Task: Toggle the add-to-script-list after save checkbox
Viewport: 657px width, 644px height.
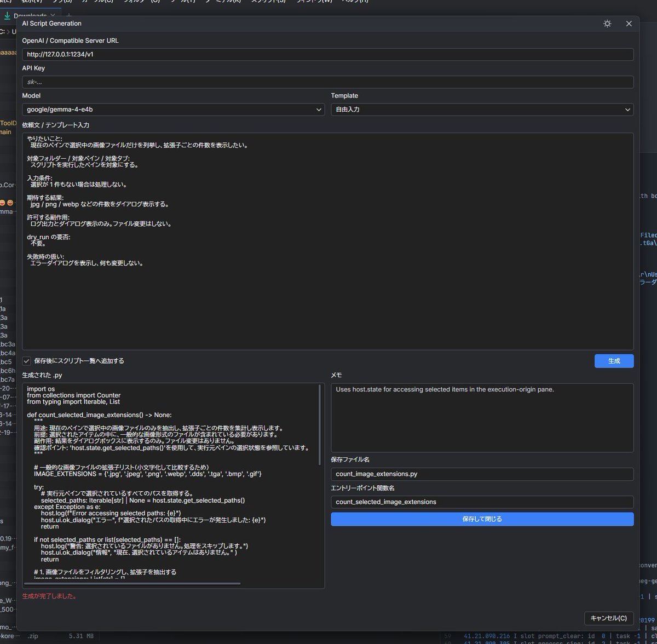Action: tap(26, 361)
